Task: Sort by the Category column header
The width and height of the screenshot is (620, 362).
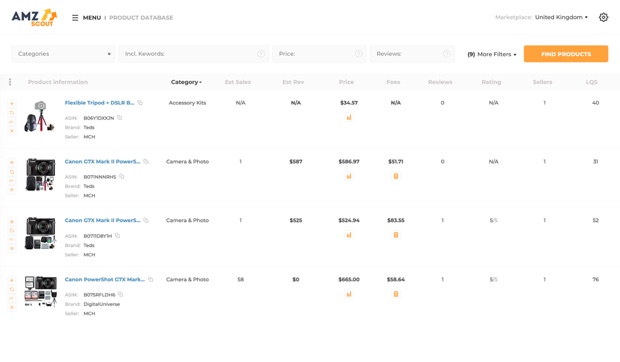Action: click(186, 82)
